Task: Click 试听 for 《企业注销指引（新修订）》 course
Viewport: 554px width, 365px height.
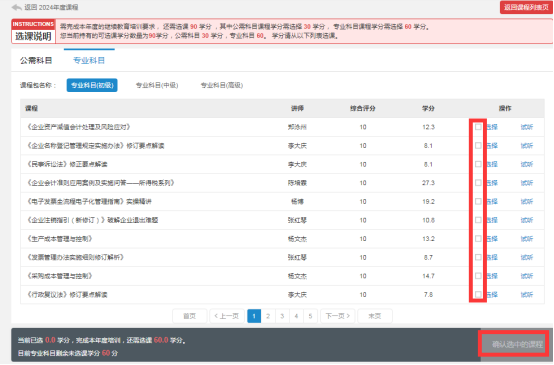Action: pos(527,220)
